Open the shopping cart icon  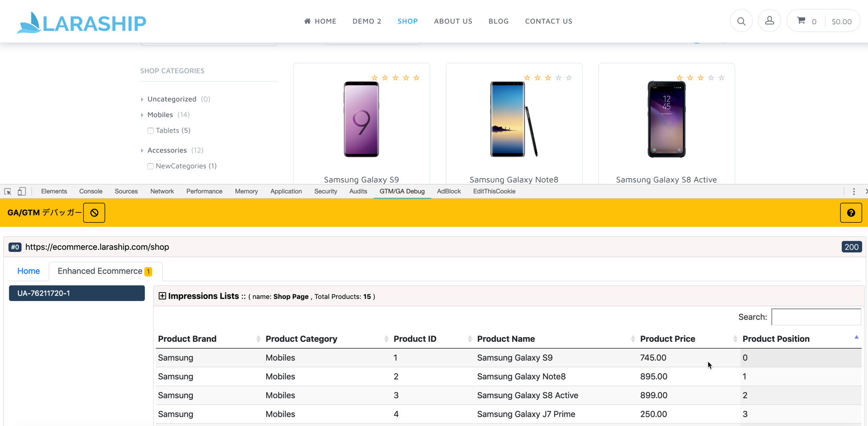tap(801, 21)
